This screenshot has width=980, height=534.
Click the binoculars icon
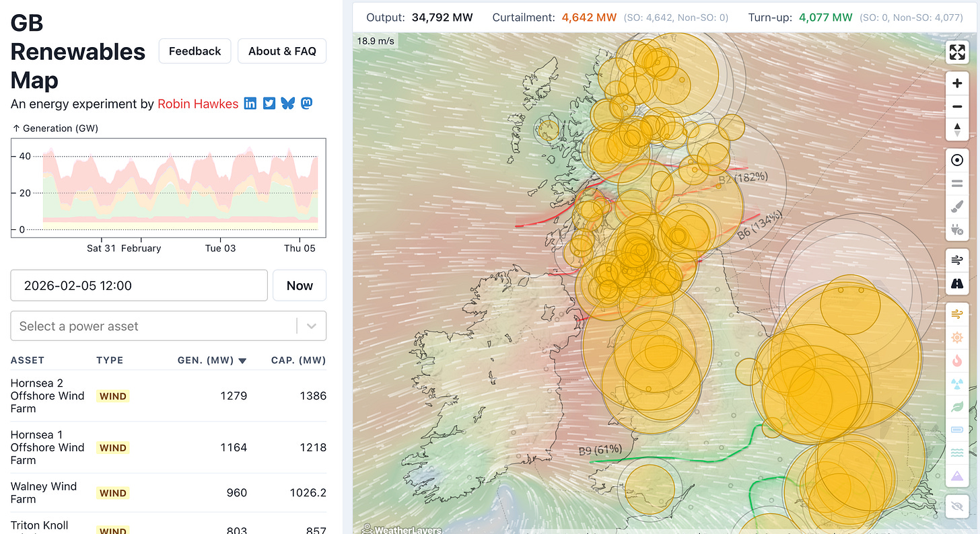coord(957,283)
